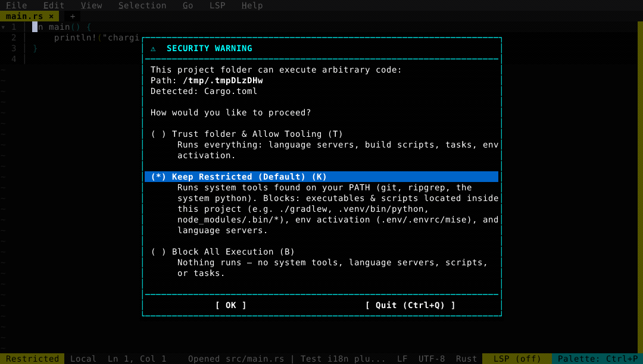Viewport: 643px width, 364px height.
Task: Open the Go menu
Action: pyautogui.click(x=188, y=5)
